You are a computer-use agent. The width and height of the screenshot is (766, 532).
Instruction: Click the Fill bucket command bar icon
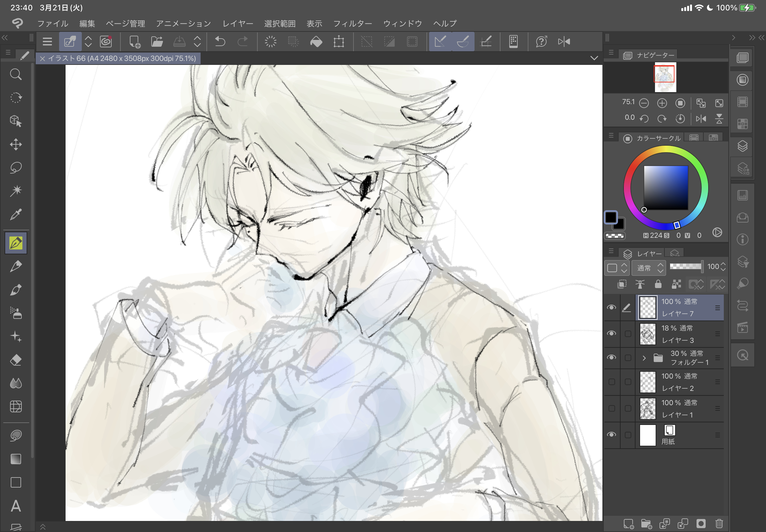316,42
